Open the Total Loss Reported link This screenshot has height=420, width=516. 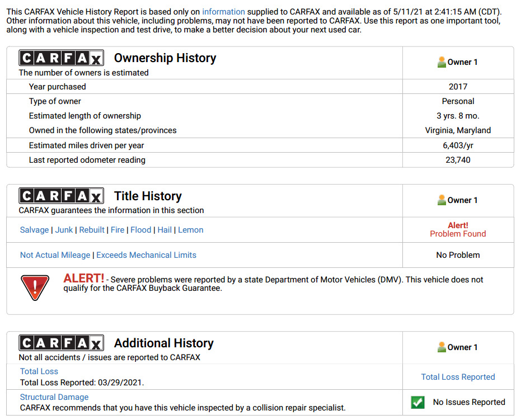458,377
